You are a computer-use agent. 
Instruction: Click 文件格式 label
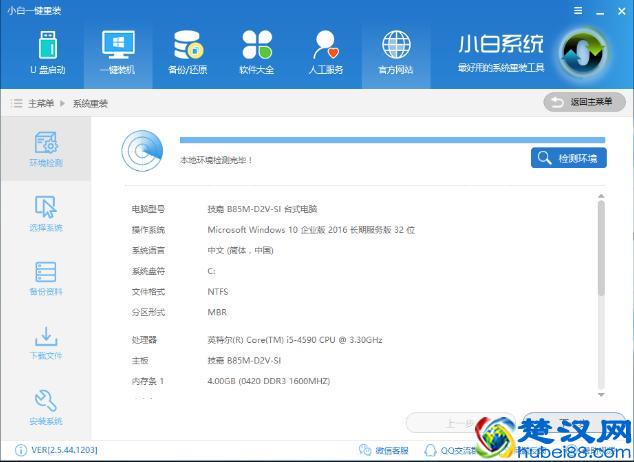tap(148, 292)
